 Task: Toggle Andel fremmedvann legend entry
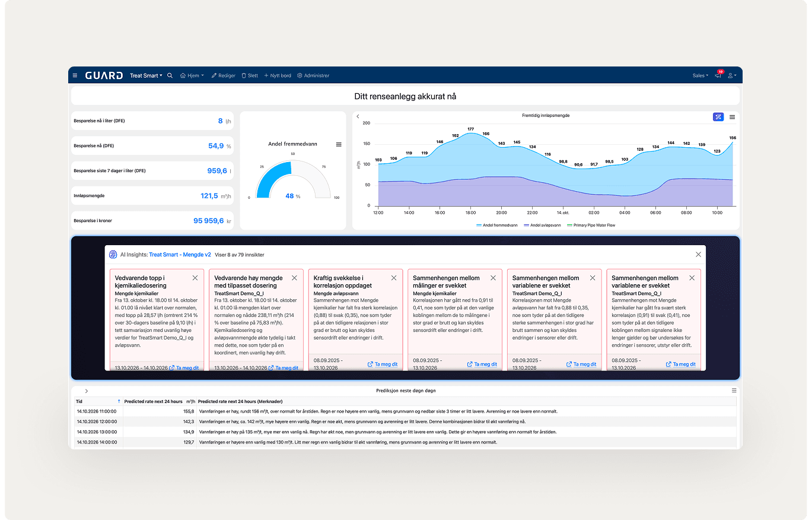496,225
